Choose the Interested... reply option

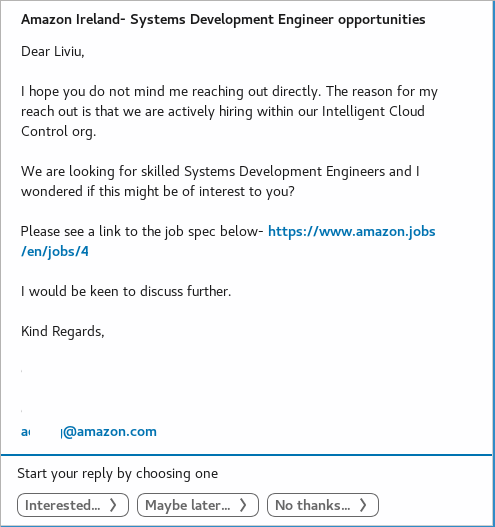click(73, 505)
